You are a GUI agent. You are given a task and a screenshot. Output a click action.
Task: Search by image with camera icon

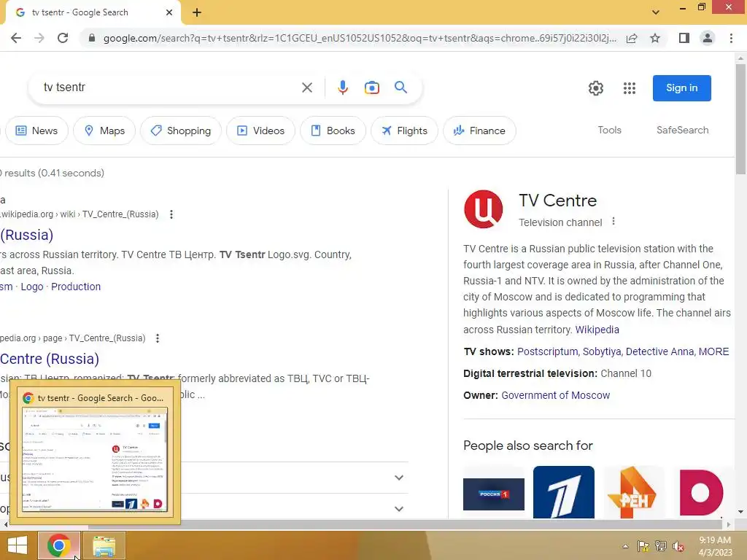[371, 87]
